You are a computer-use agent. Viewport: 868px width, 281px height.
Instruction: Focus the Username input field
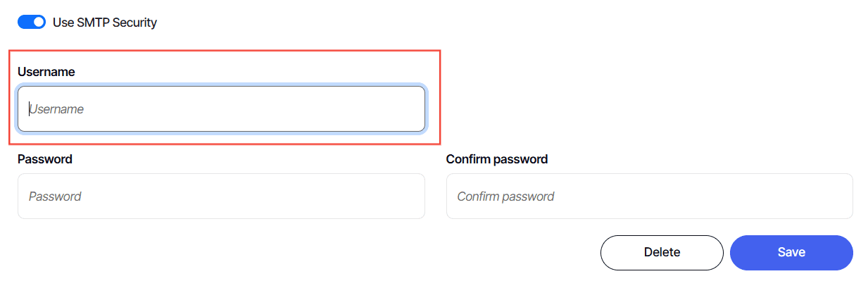[x=221, y=109]
